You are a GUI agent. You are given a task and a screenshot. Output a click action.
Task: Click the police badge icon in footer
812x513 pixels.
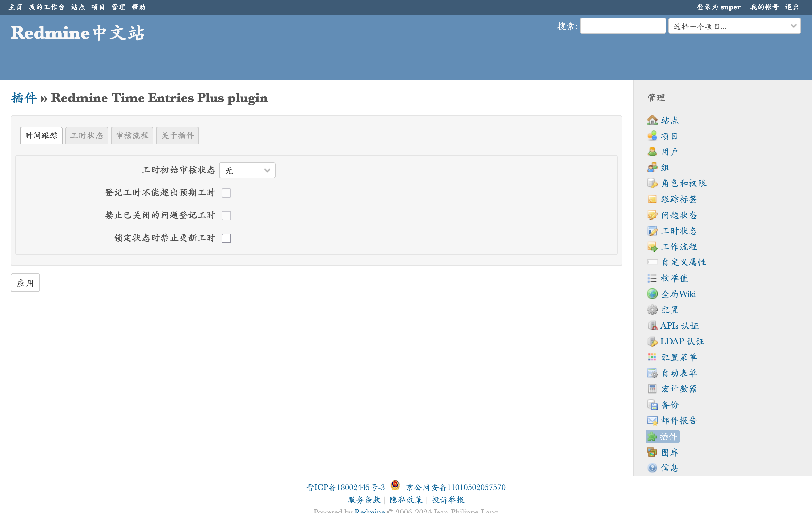[x=395, y=485]
